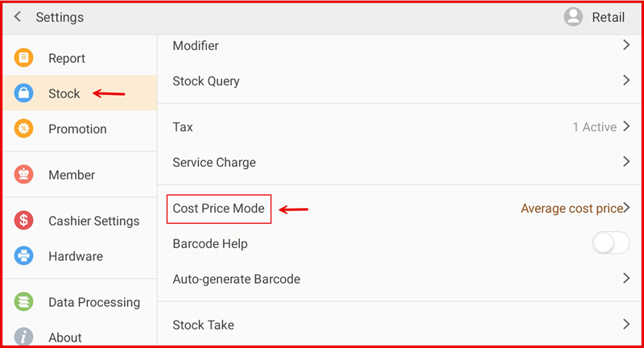Open the Stock Query chevron
The height and width of the screenshot is (348, 644).
[625, 81]
